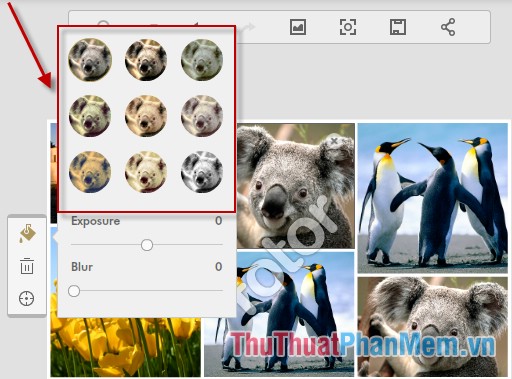The height and width of the screenshot is (379, 512).
Task: Remove koala photo with the X button
Action: [x=334, y=141]
